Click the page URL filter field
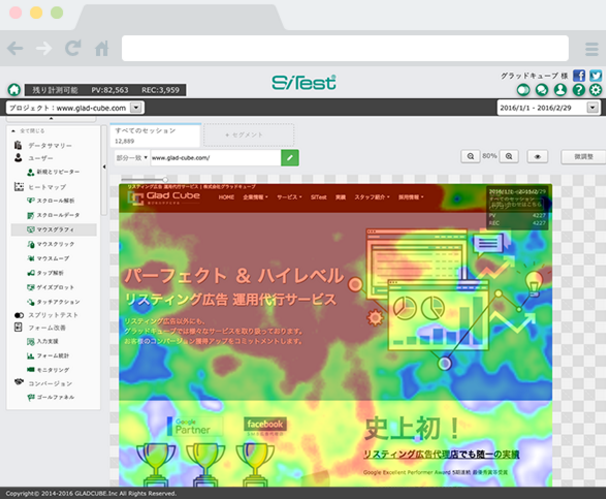Image resolution: width=606 pixels, height=499 pixels. [x=216, y=158]
